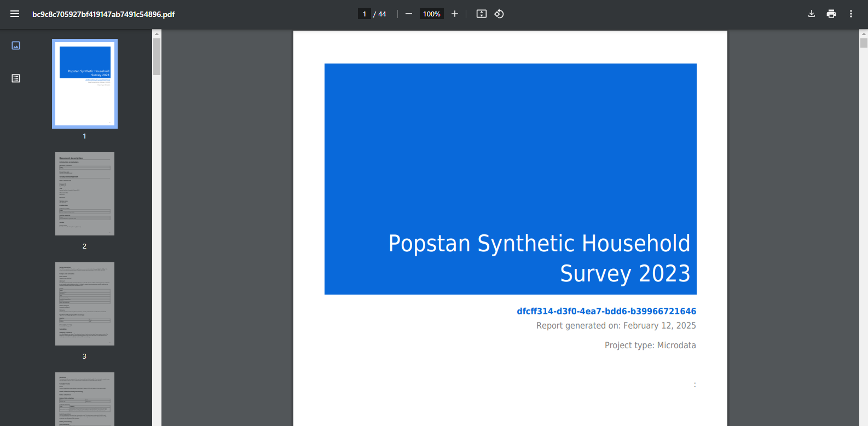
Task: Click the page number input field
Action: point(364,14)
